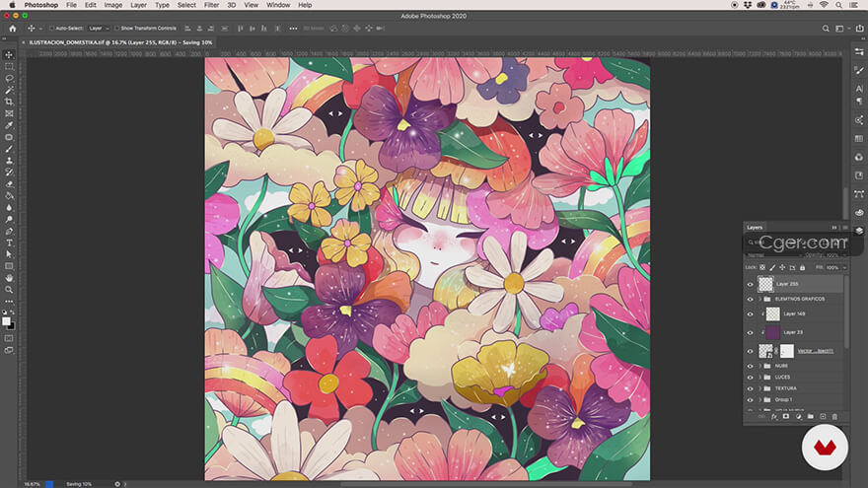Screen dimensions: 868x488
Task: Add a layer style with fx icon
Action: 774,417
